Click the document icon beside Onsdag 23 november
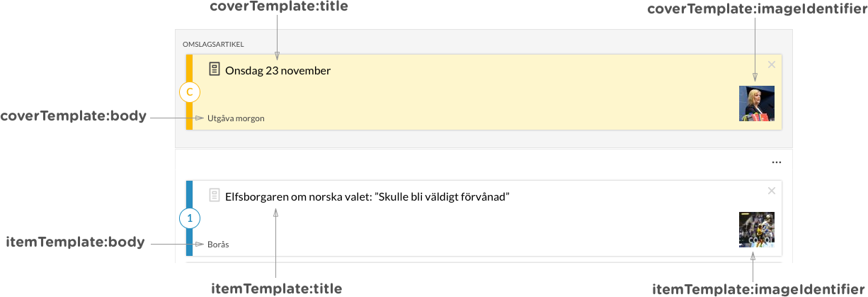 (215, 69)
